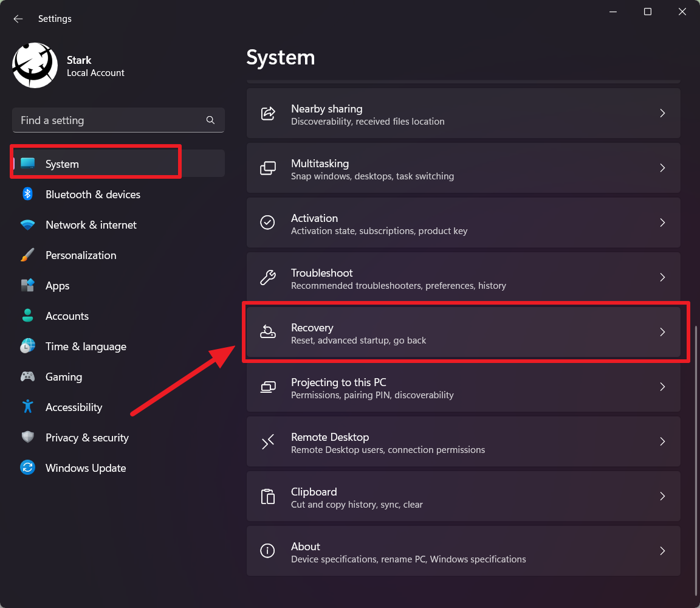700x608 pixels.
Task: Click the Nearby sharing share icon
Action: pos(268,114)
